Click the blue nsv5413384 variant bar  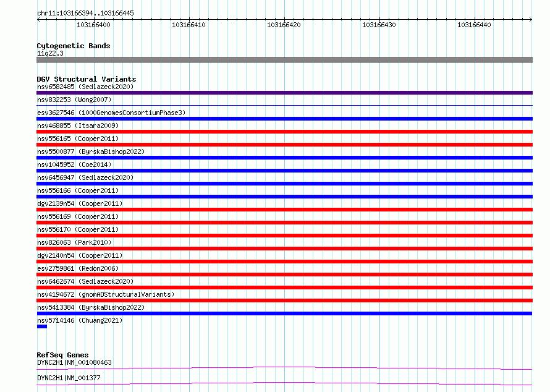(284, 313)
